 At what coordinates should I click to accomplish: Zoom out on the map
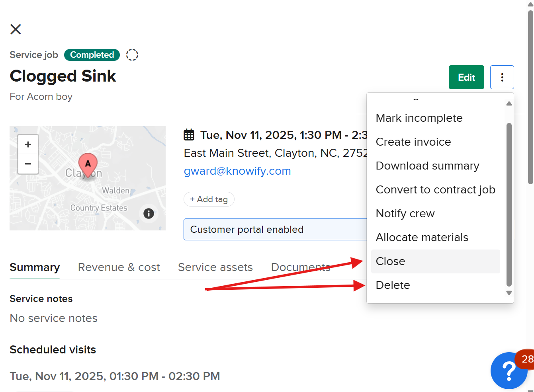click(x=28, y=164)
